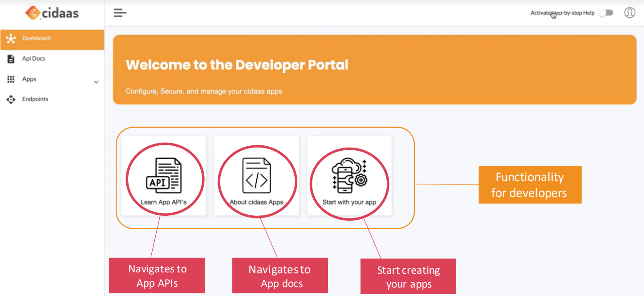Click the Apps grid icon in sidebar

coord(11,79)
